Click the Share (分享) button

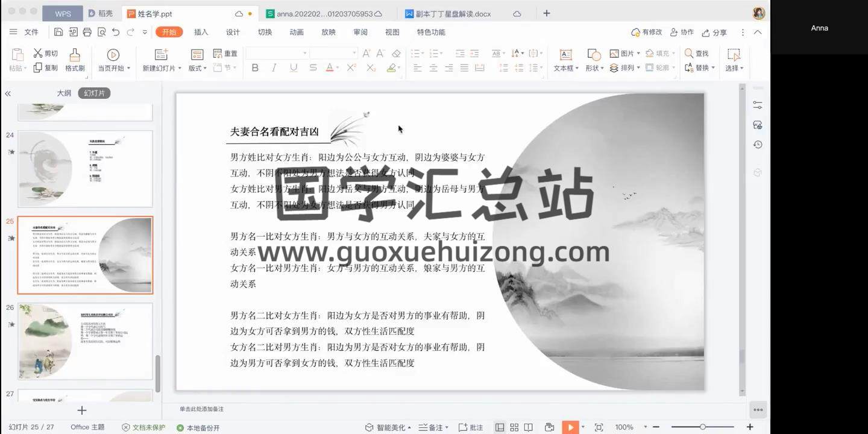tap(714, 32)
